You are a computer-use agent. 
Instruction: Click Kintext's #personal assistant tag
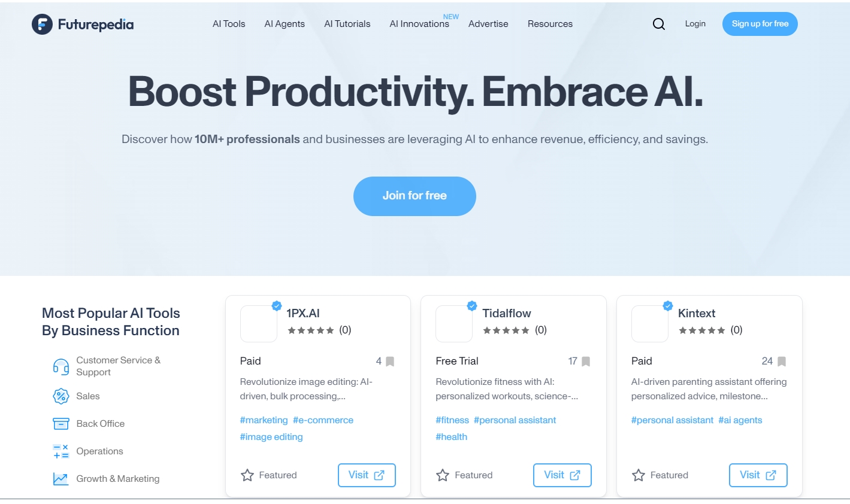click(672, 420)
